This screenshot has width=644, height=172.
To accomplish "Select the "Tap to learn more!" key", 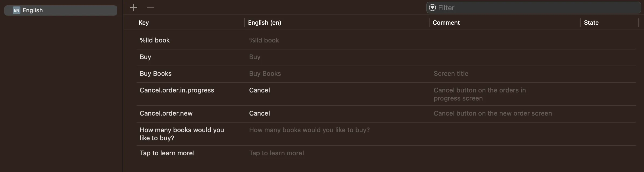I will [167, 153].
